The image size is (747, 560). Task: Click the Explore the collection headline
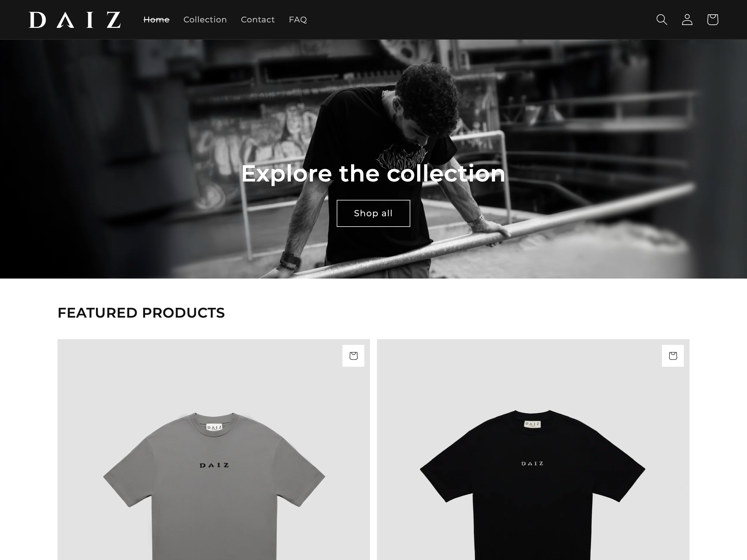point(373,173)
